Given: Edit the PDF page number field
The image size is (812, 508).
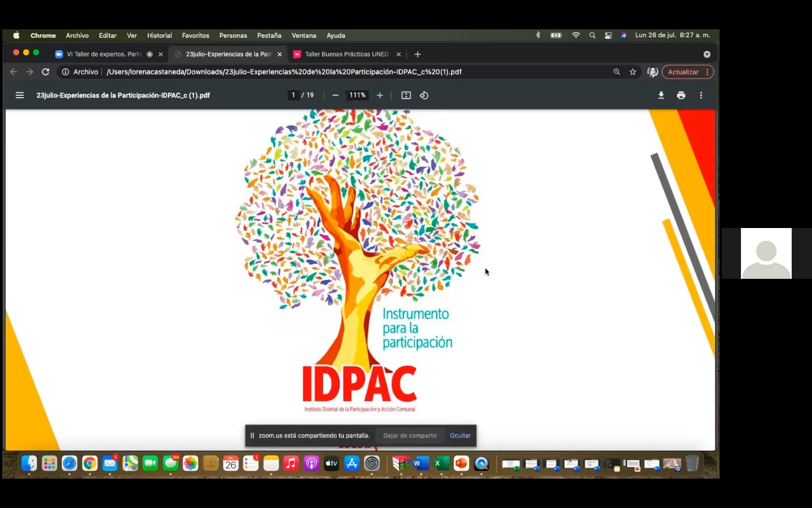Looking at the screenshot, I should click(293, 95).
